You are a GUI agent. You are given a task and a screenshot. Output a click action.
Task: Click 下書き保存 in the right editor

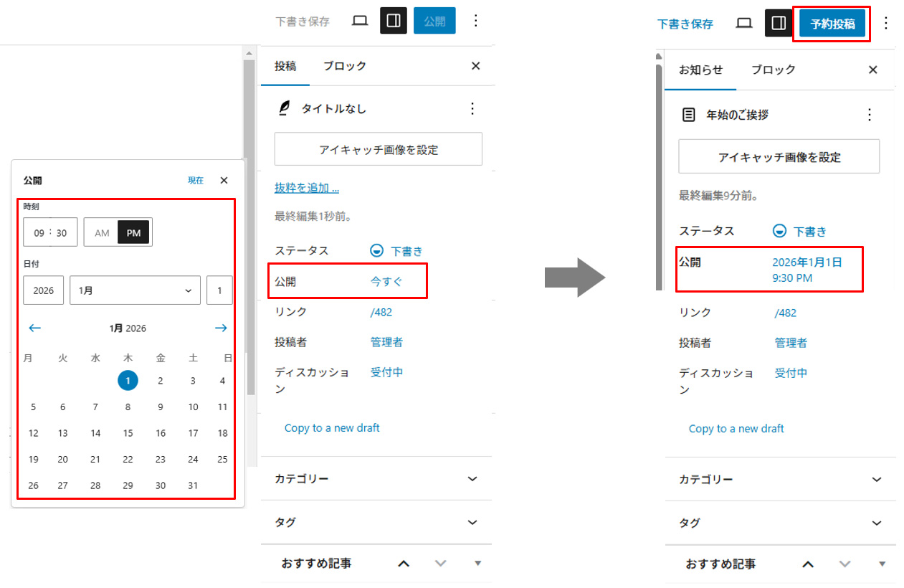point(685,24)
